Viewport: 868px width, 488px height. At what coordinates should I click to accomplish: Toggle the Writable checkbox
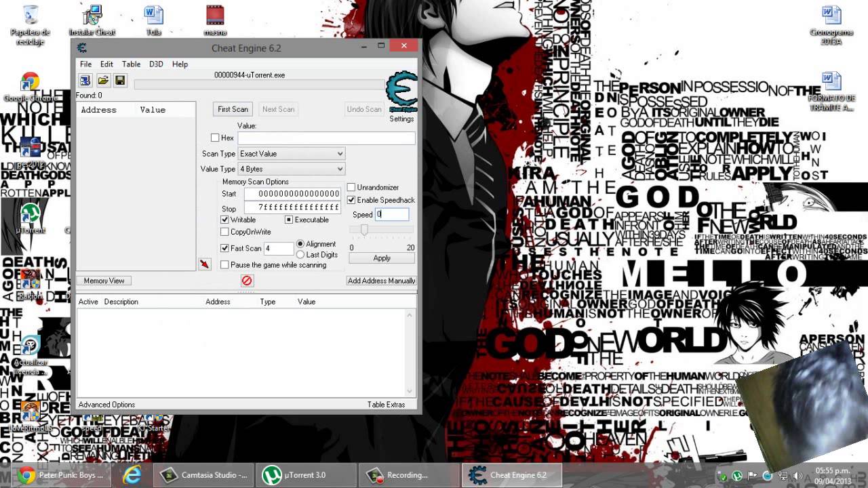tap(225, 220)
